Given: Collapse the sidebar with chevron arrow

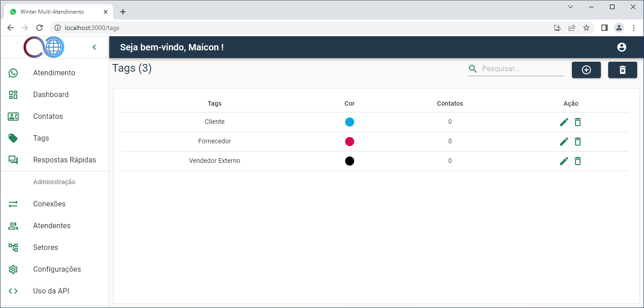Looking at the screenshot, I should (94, 47).
